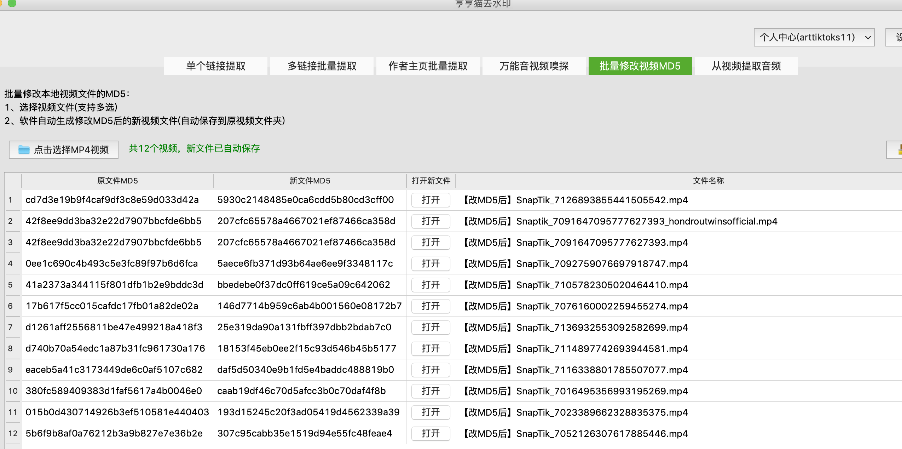Switch to 万能音视频嗅探 tab
The height and width of the screenshot is (449, 902).
(534, 66)
